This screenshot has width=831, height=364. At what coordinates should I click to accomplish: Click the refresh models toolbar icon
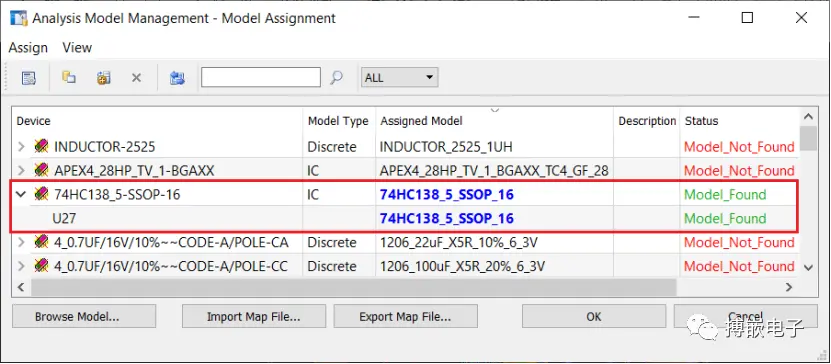pos(177,78)
